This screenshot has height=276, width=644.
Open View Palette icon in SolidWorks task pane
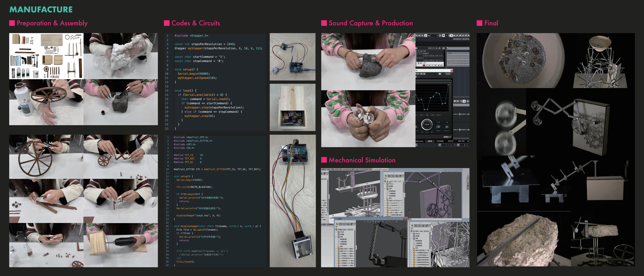point(468,183)
